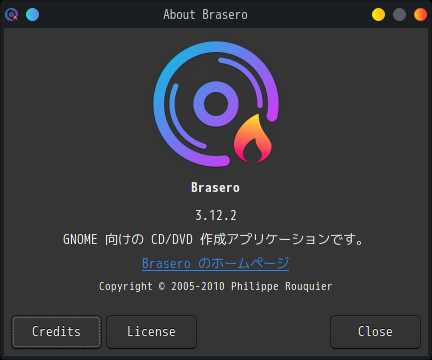Viewport: 432px width, 360px height.
Task: Close the About Brasero dialog
Action: pyautogui.click(x=375, y=332)
